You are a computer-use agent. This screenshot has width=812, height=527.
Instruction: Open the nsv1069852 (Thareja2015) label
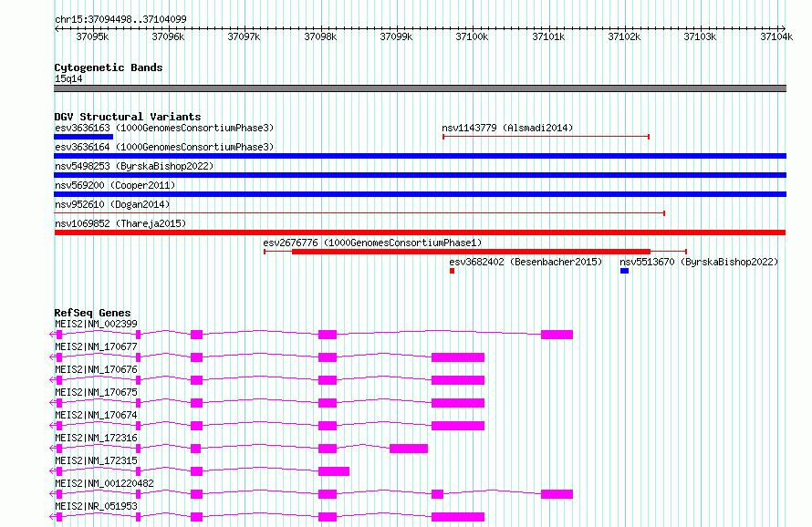[120, 223]
